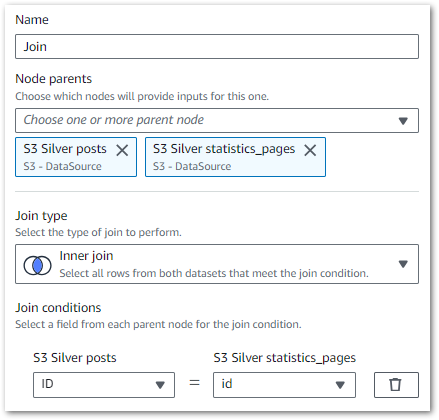Click the Join conditions heading

(58, 308)
